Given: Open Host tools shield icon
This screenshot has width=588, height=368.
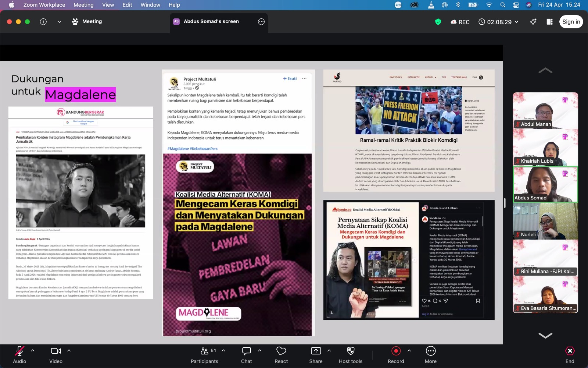Looking at the screenshot, I should tap(351, 355).
